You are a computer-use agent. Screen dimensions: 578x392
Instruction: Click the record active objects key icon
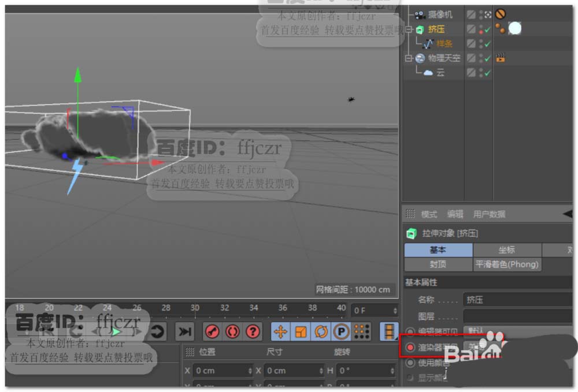pyautogui.click(x=212, y=331)
